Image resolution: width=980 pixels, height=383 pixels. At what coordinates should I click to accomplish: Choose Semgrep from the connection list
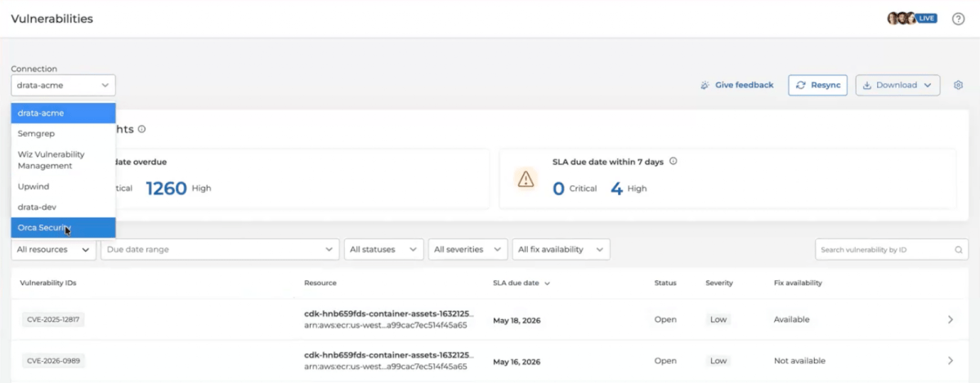(63, 133)
